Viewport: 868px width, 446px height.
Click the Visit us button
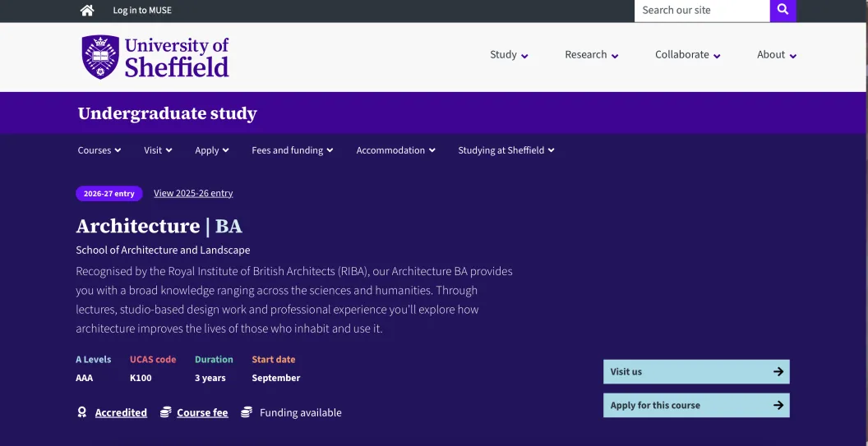696,372
